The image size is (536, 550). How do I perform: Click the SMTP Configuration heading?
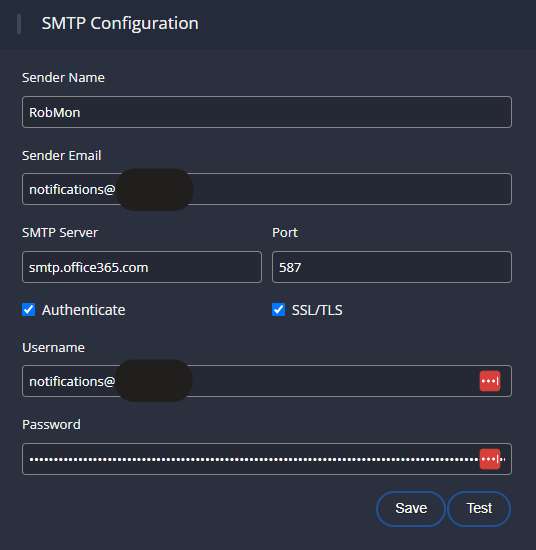click(120, 24)
